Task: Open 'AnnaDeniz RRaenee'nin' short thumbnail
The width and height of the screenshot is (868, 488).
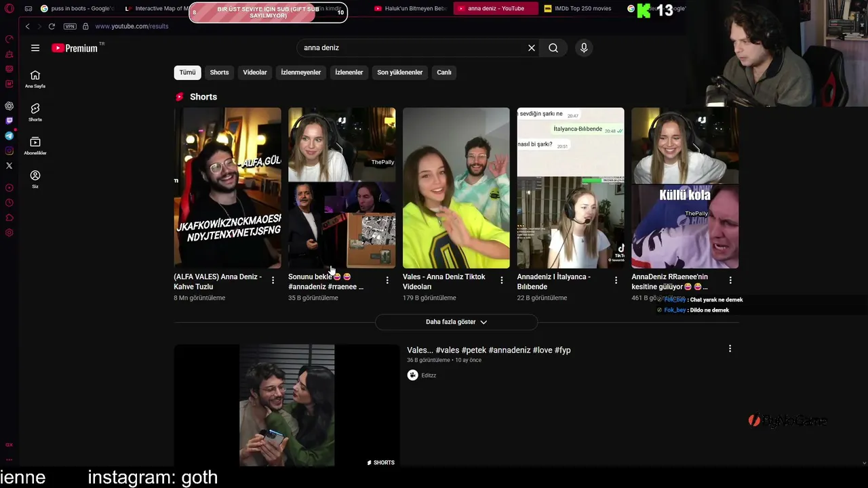Action: 685,188
